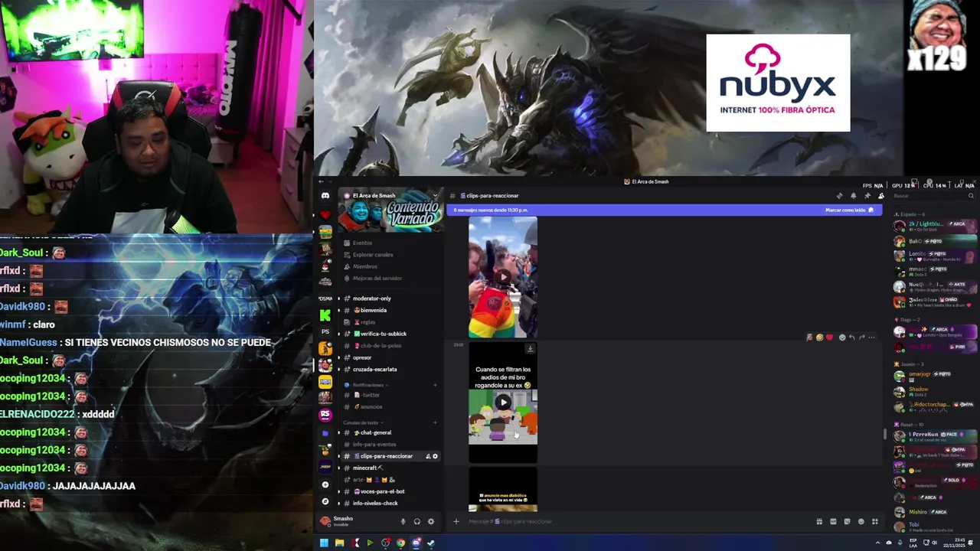Click invite icon on clips-para-reaccionar channel
This screenshot has width=980, height=551.
click(427, 456)
